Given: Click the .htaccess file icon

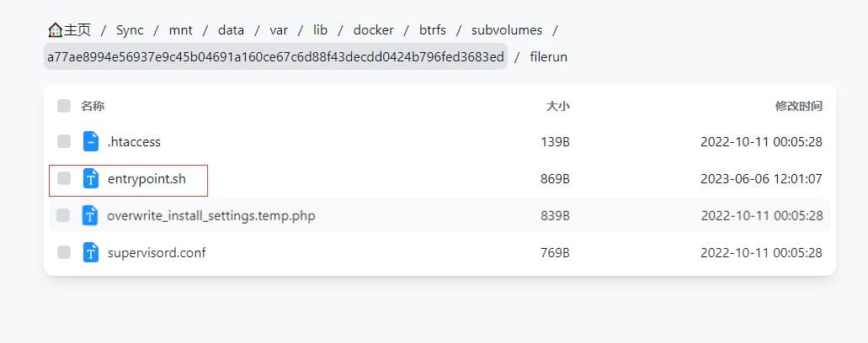Looking at the screenshot, I should pos(91,141).
